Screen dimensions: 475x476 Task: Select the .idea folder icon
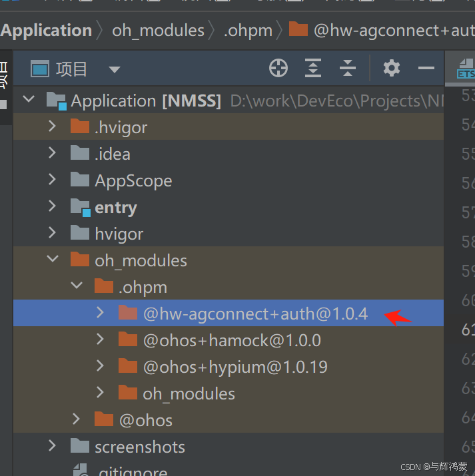(x=80, y=152)
